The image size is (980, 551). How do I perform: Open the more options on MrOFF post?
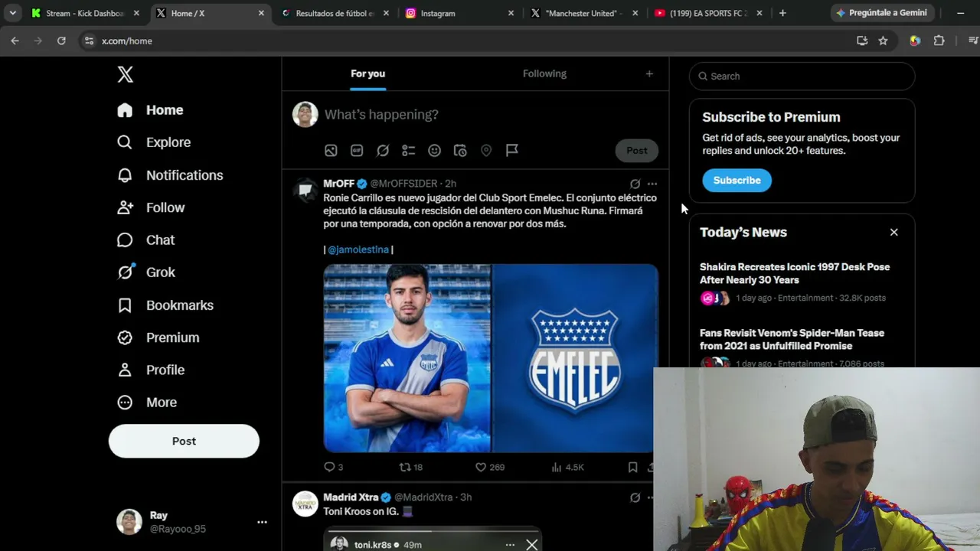pyautogui.click(x=652, y=184)
